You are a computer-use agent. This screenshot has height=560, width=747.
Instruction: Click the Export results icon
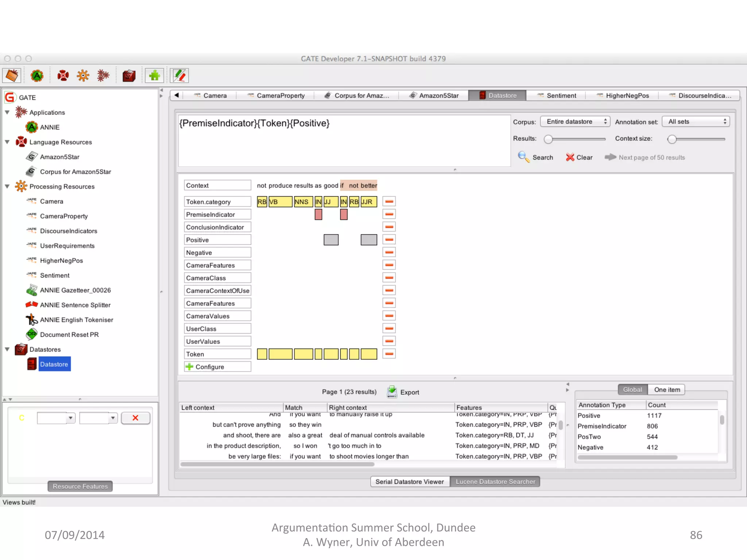pyautogui.click(x=392, y=392)
